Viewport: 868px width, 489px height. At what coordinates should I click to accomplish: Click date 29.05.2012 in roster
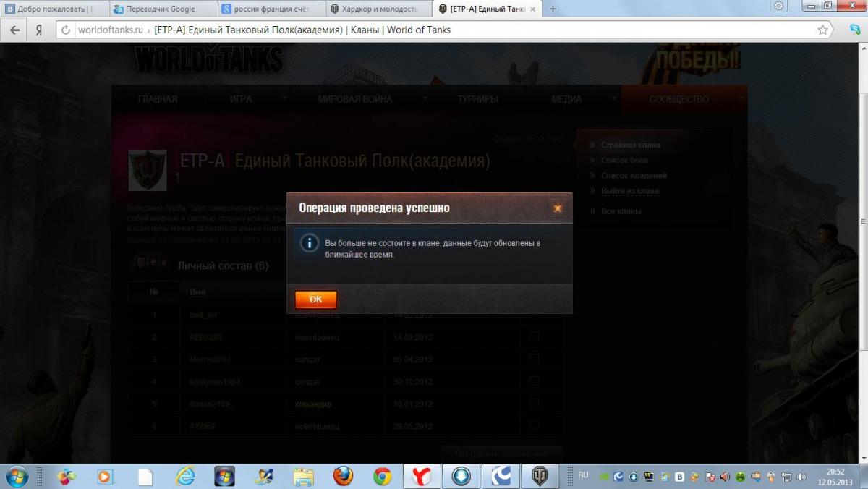click(413, 426)
